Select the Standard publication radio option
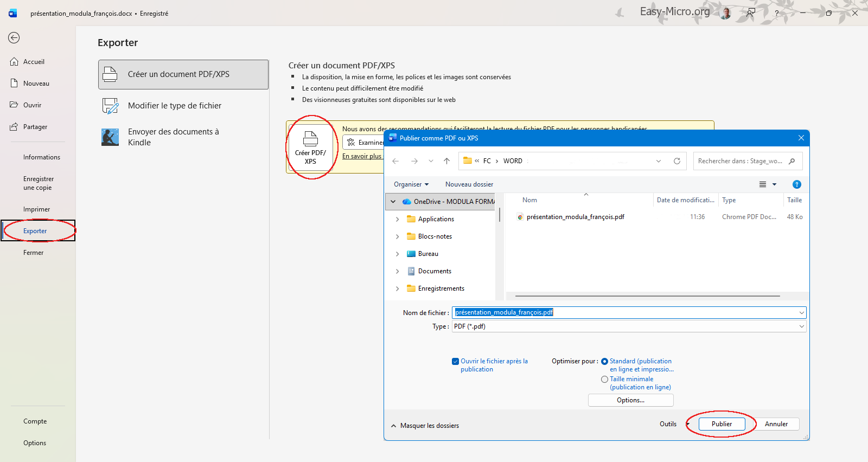This screenshot has height=462, width=868. tap(604, 362)
